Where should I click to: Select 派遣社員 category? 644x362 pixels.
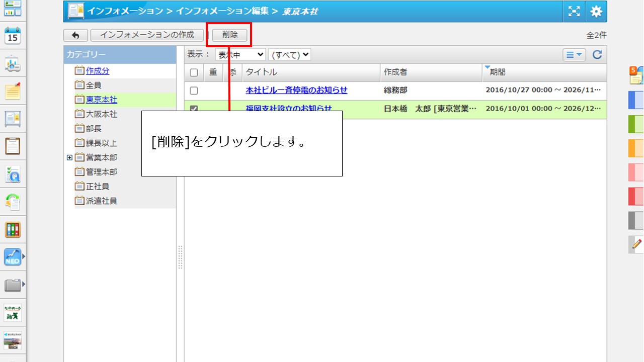(102, 201)
